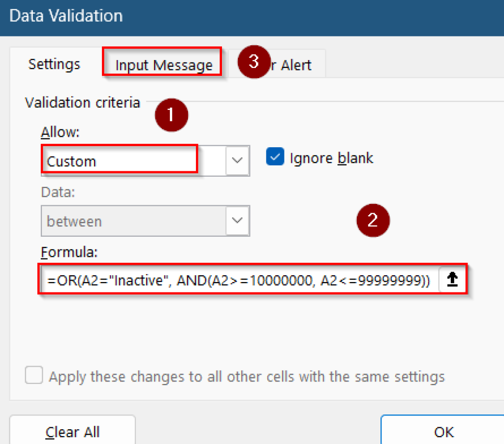Viewport: 504px width, 444px height.
Task: Click the red numbered badge 3
Action: point(253,63)
